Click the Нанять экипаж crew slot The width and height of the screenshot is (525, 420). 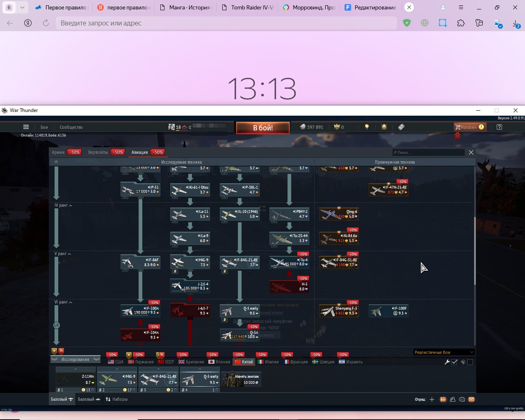point(241,379)
